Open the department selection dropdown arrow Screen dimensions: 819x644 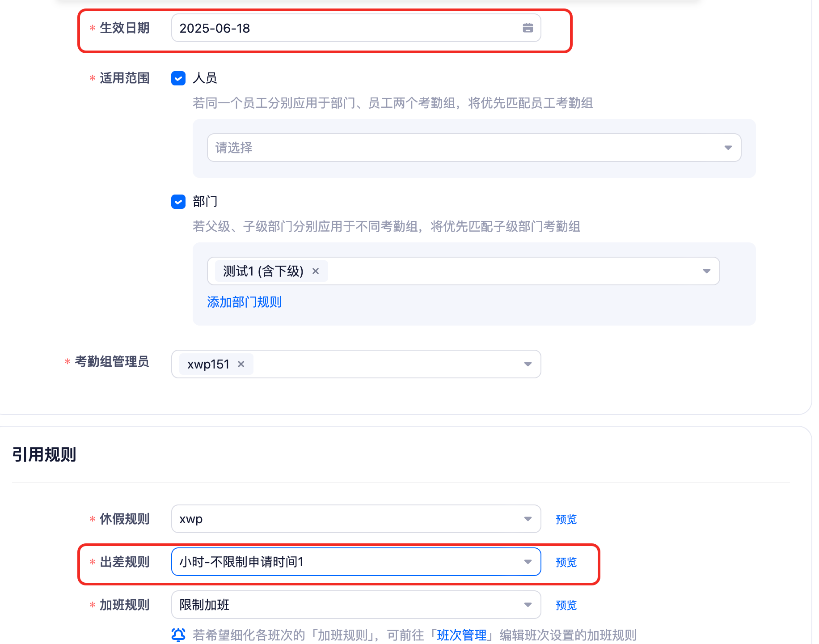706,271
